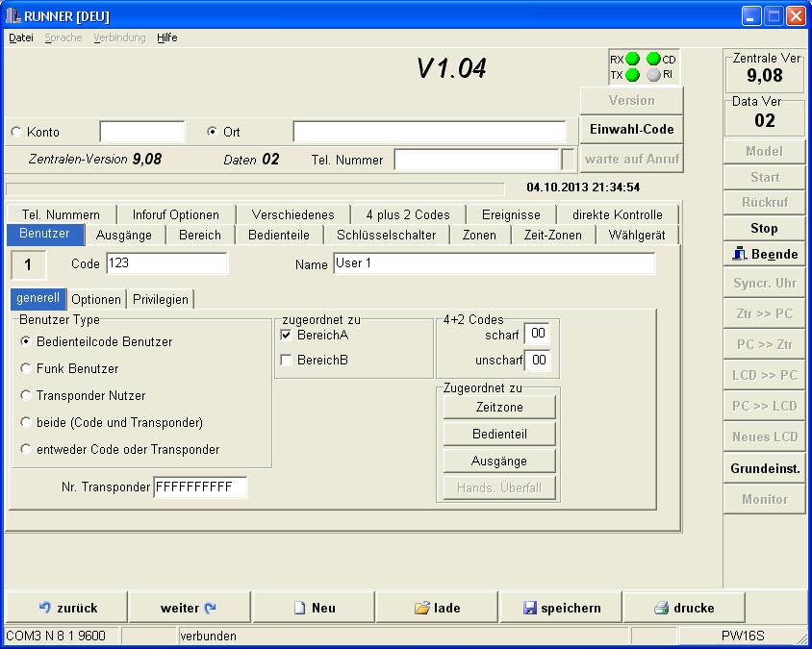Choose Transponder Nutzer user type
812x649 pixels.
click(x=27, y=395)
